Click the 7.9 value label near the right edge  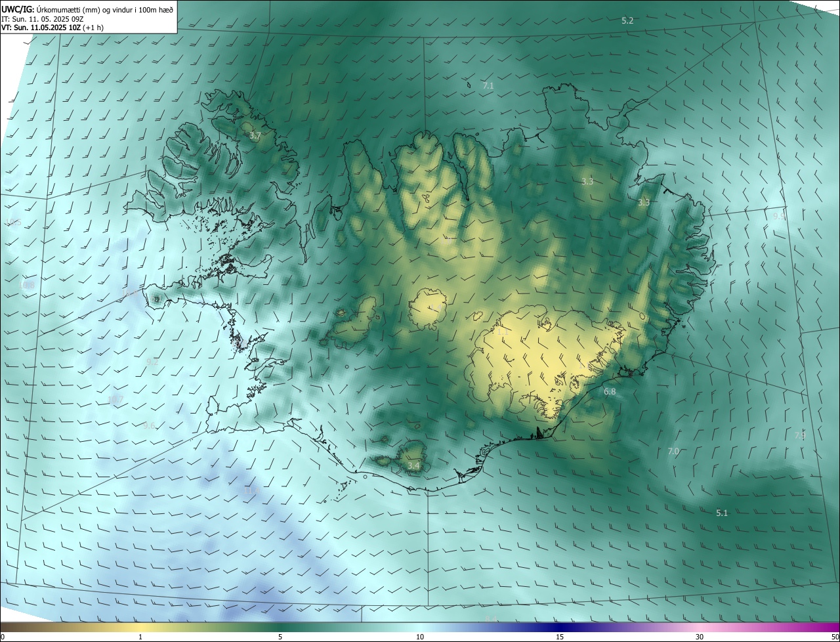click(800, 435)
